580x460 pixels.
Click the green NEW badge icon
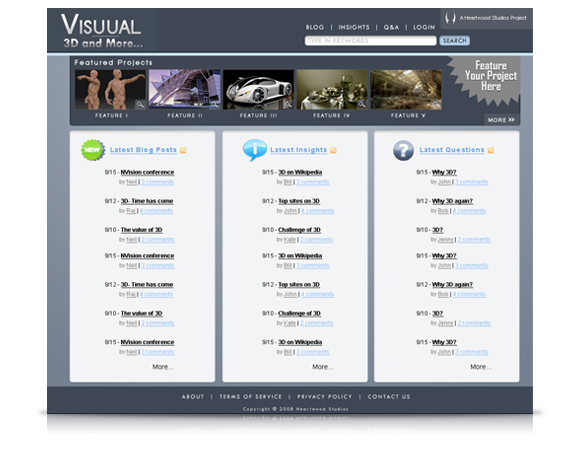[93, 150]
